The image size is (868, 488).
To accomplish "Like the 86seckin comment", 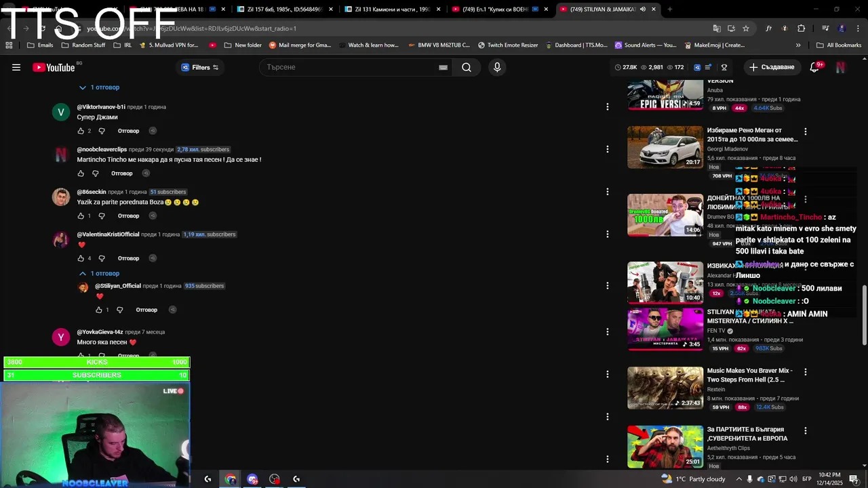I will click(x=81, y=216).
